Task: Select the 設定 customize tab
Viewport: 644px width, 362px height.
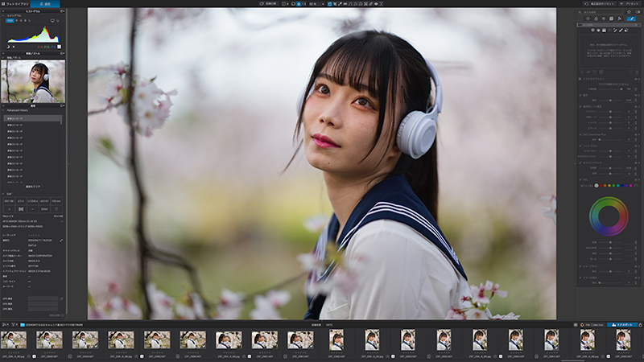Action: (x=45, y=4)
